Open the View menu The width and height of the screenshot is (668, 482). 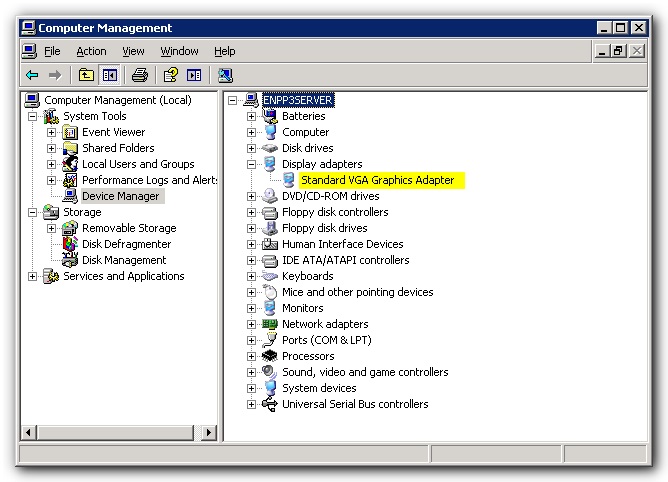(133, 51)
